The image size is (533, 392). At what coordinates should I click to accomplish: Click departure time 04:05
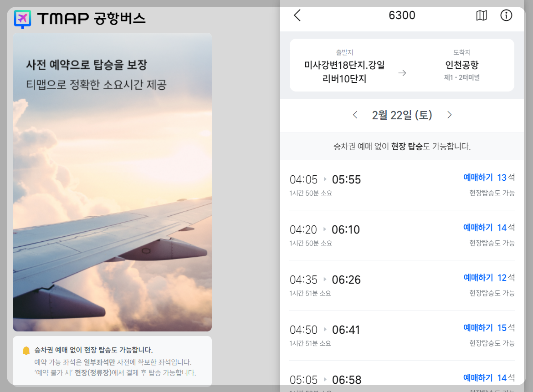(x=303, y=180)
